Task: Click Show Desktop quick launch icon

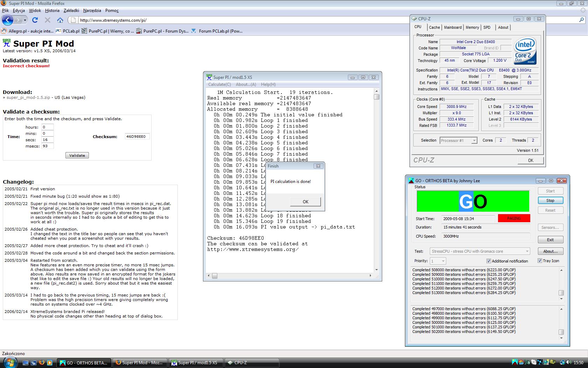Action: click(x=26, y=363)
